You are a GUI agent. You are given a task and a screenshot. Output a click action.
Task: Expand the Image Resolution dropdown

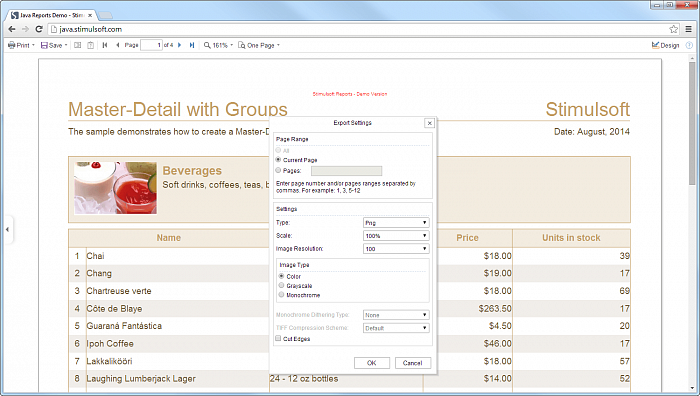396,249
